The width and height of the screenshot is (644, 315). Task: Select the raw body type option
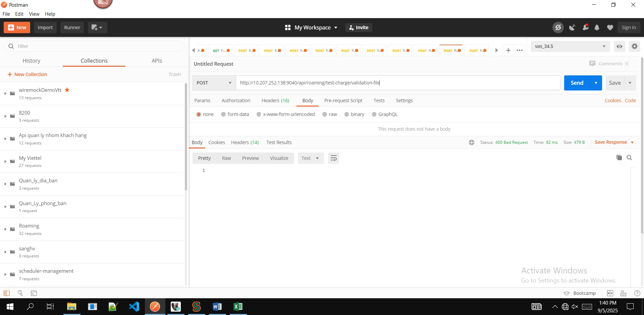click(325, 114)
